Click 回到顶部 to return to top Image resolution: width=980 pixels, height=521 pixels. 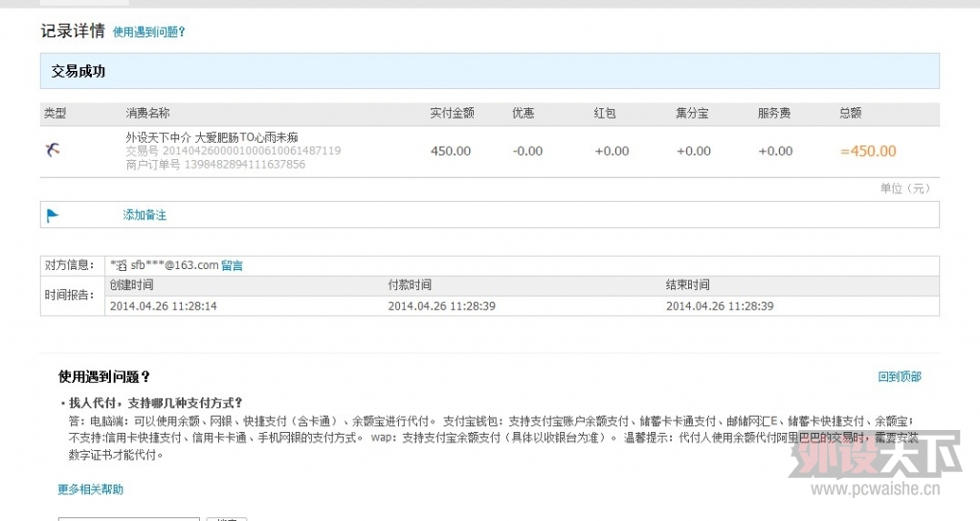[900, 376]
